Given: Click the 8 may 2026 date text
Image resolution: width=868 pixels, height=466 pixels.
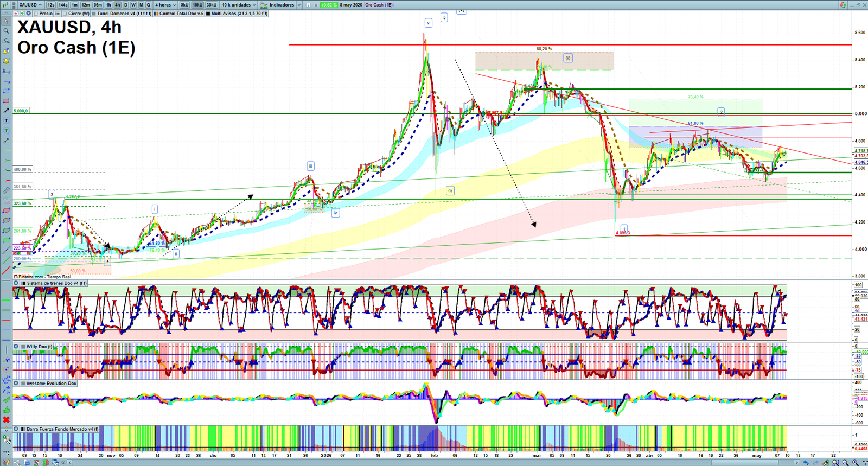Looking at the screenshot, I should 350,5.
